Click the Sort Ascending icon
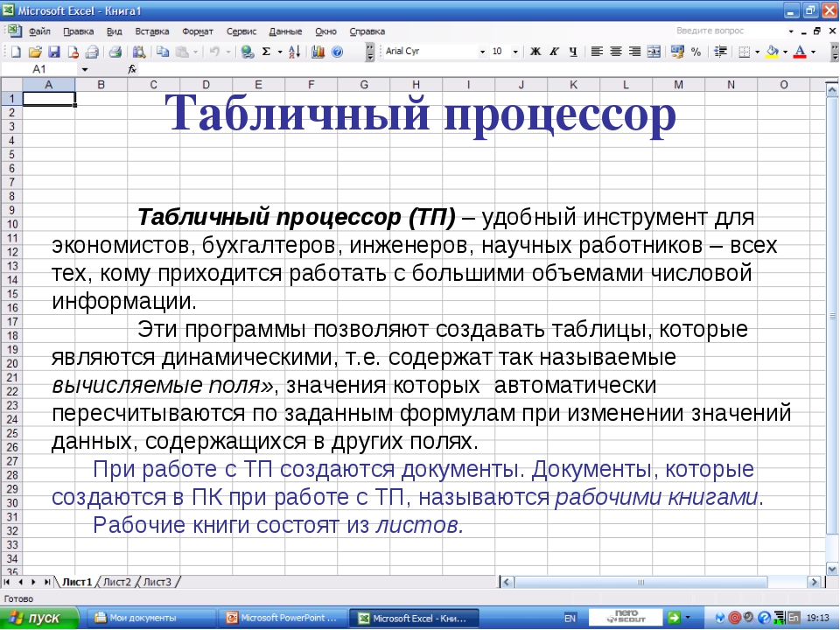 point(294,52)
